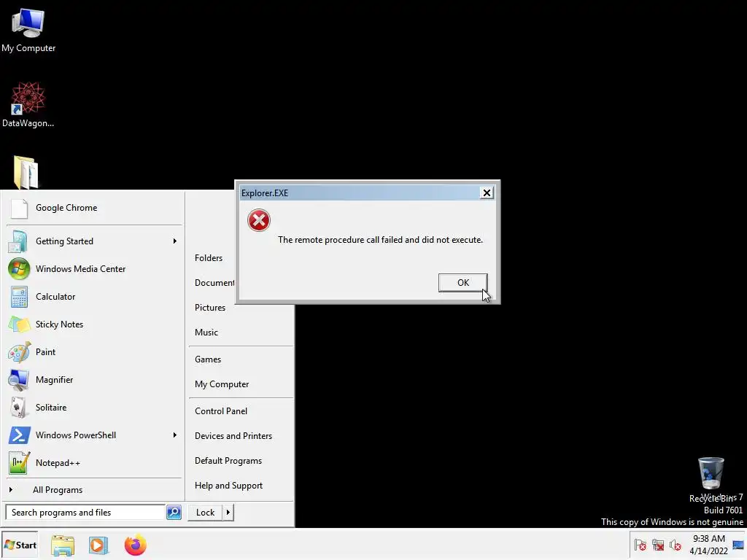The image size is (747, 560).
Task: Open the Recycle Bin icon
Action: click(711, 479)
